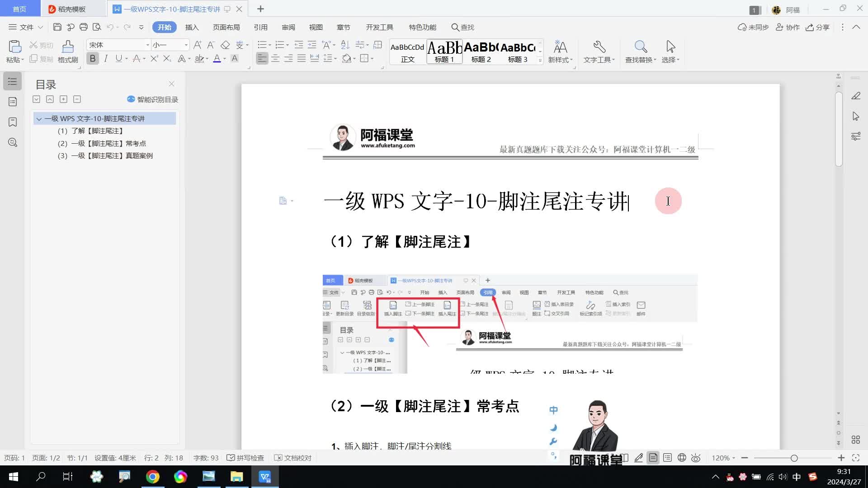The image size is (868, 488).
Task: Open the 页面布局 ribbon tab
Action: pos(226,27)
